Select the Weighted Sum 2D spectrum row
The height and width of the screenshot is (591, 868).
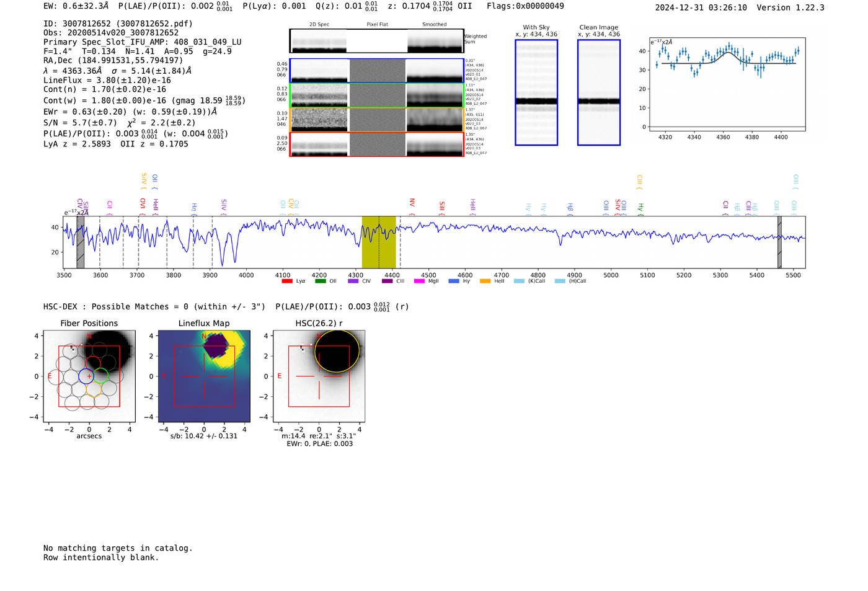pyautogui.click(x=376, y=41)
